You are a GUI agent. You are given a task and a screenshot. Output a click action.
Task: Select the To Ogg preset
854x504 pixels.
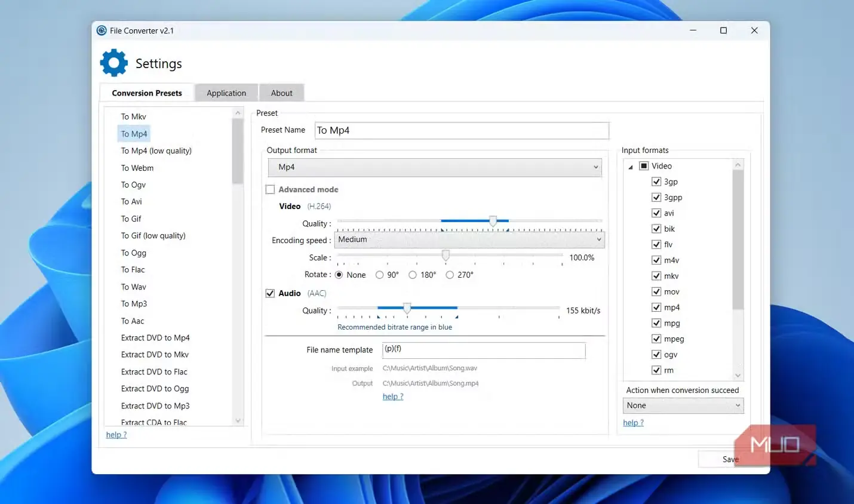(x=134, y=253)
